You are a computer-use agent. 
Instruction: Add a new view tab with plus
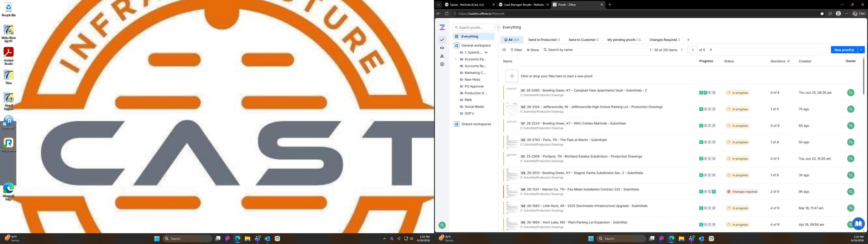tap(688, 40)
